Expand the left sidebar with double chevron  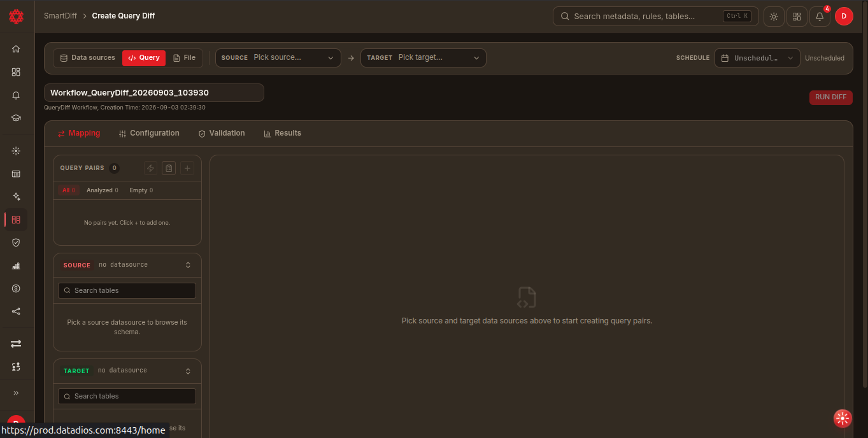[16, 393]
